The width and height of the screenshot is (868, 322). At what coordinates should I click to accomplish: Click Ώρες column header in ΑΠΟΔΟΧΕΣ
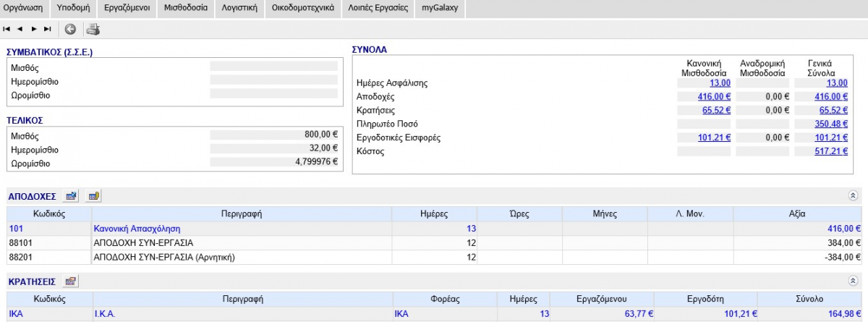point(519,214)
